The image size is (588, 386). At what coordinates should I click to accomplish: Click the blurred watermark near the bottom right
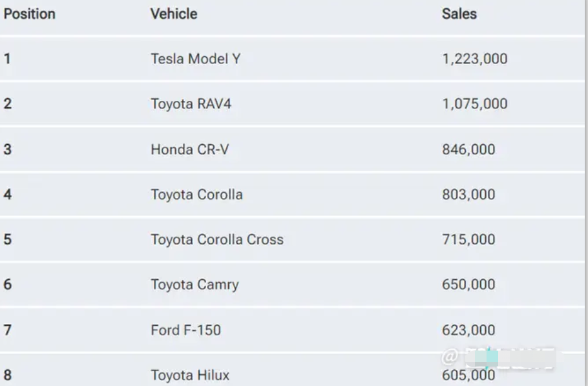coord(499,358)
